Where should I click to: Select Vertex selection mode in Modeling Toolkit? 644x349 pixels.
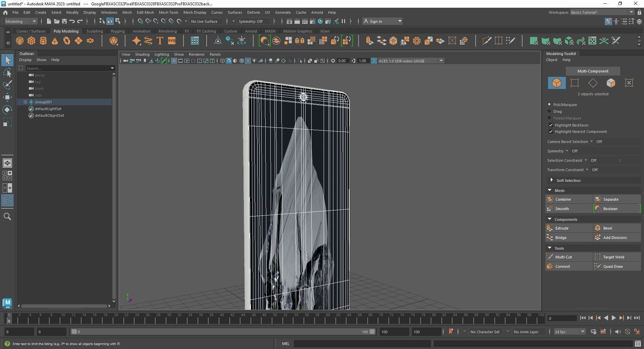(x=575, y=83)
